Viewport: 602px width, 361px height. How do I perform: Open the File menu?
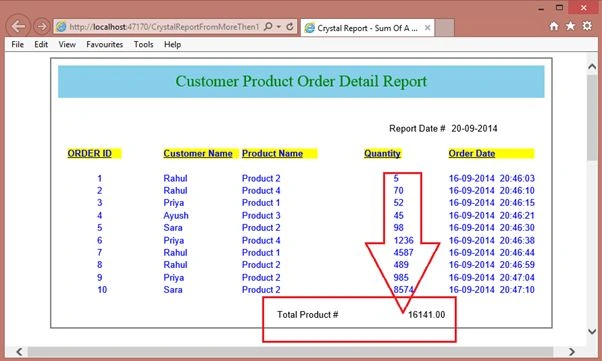click(18, 45)
